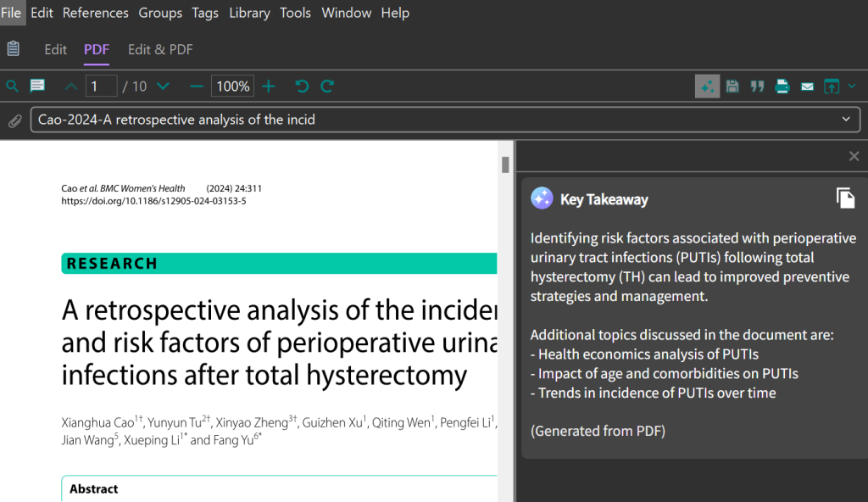
Task: Expand the share options chevron
Action: [853, 86]
